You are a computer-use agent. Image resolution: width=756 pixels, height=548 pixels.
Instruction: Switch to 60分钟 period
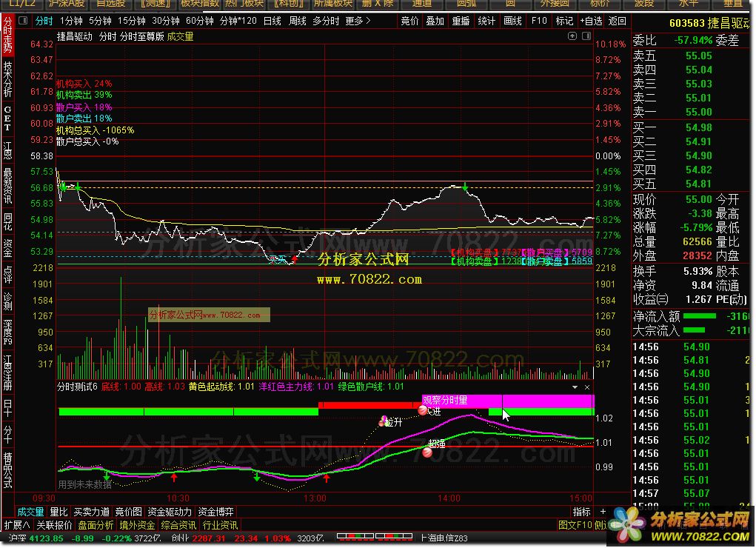[x=200, y=21]
